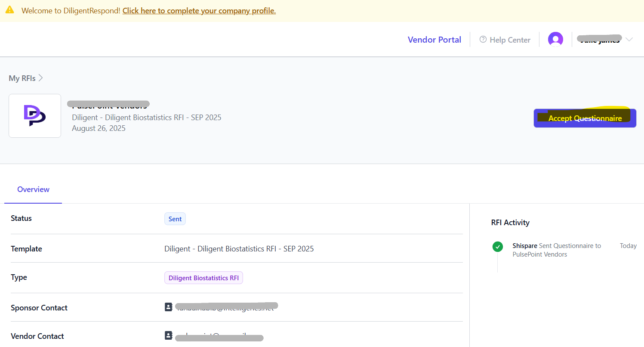Click the August 26, 2025 date text
The height and width of the screenshot is (347, 644).
pos(99,128)
